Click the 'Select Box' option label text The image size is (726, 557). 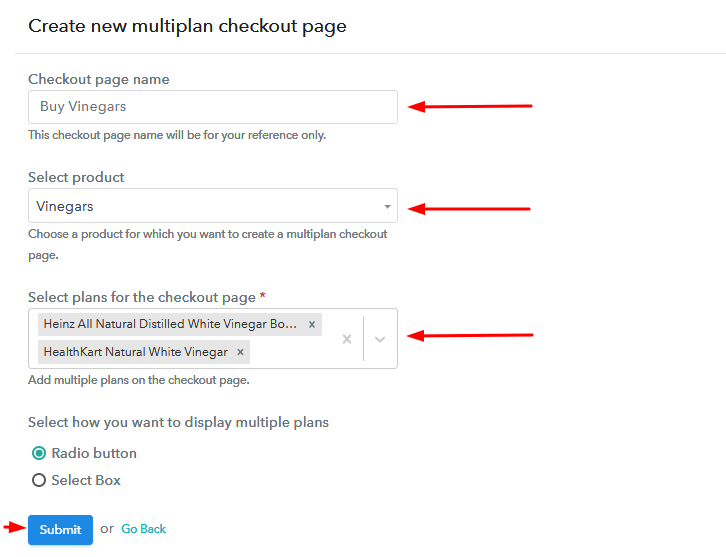pos(86,480)
